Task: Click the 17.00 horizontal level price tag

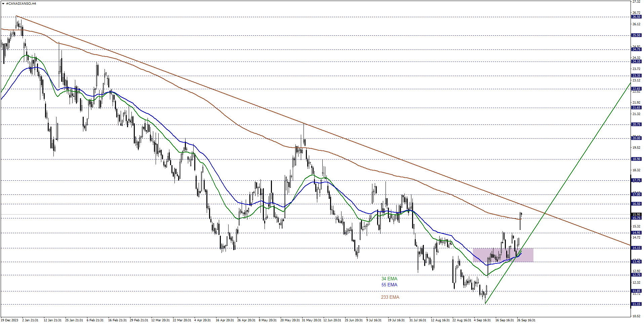Action: click(636, 194)
